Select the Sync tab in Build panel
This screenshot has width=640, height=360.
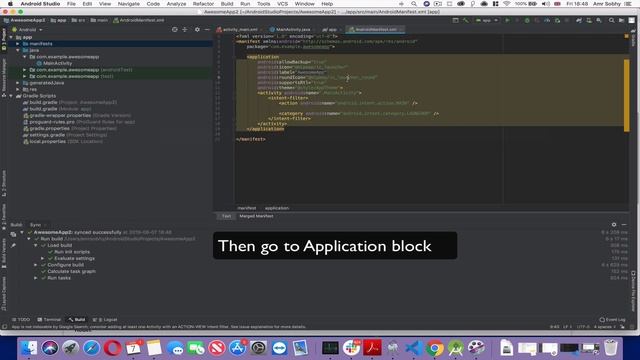[35, 225]
